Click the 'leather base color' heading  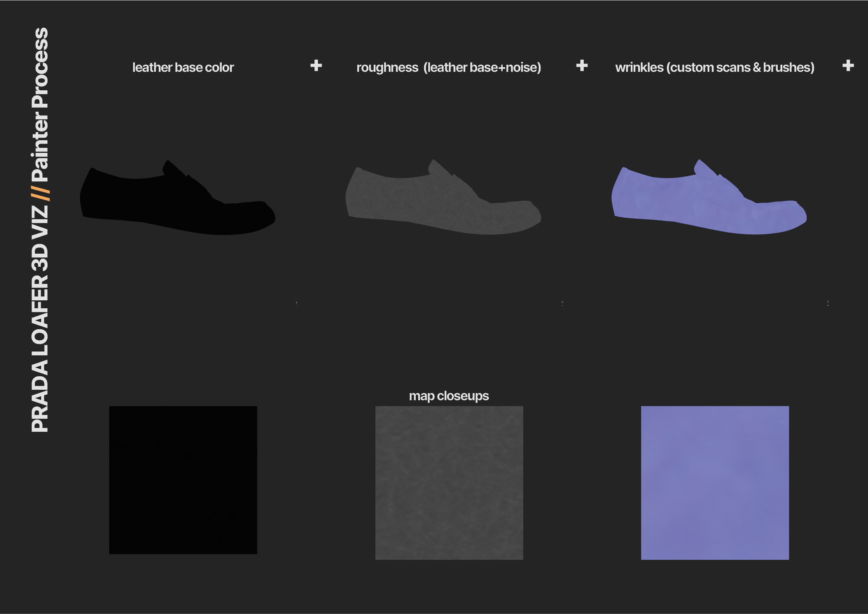click(183, 67)
